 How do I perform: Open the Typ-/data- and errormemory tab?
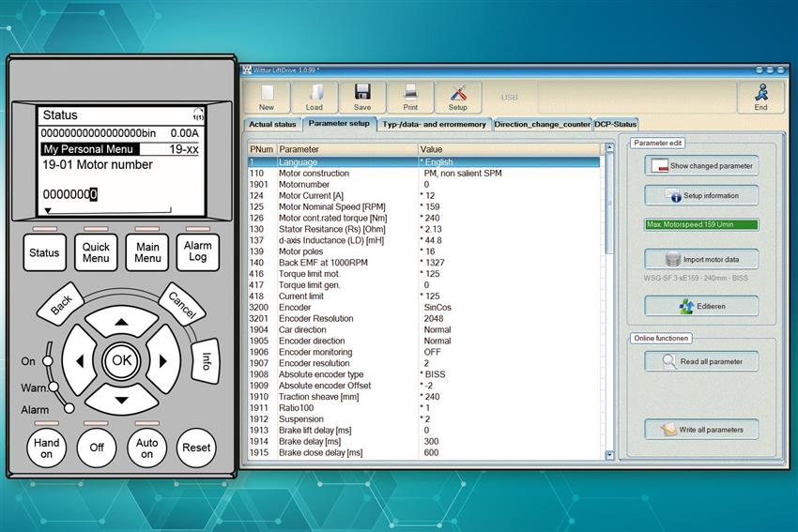[435, 124]
